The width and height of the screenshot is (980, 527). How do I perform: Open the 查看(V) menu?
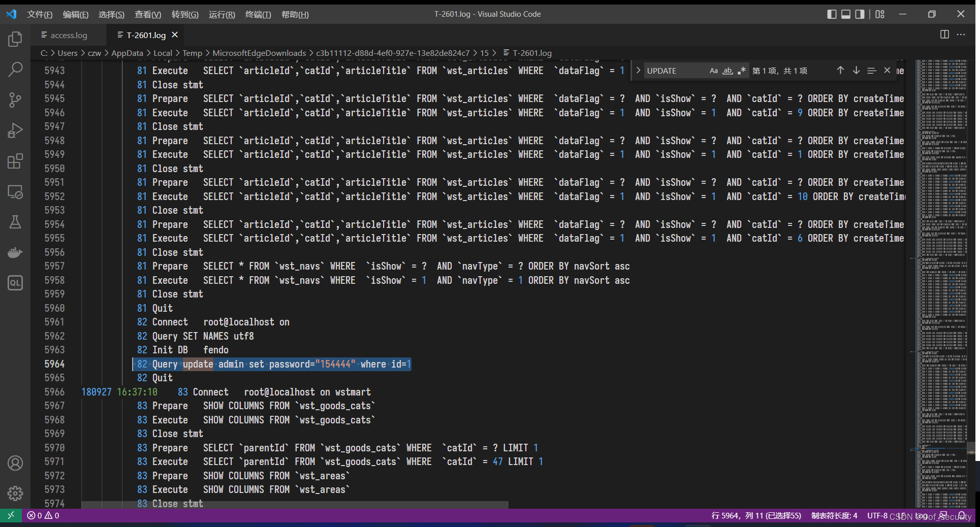click(148, 14)
